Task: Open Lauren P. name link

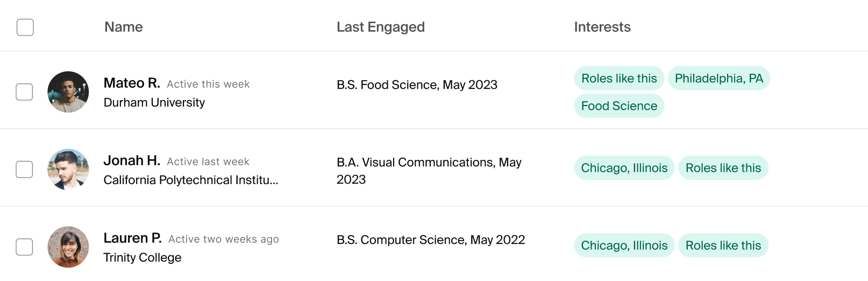Action: [x=132, y=238]
